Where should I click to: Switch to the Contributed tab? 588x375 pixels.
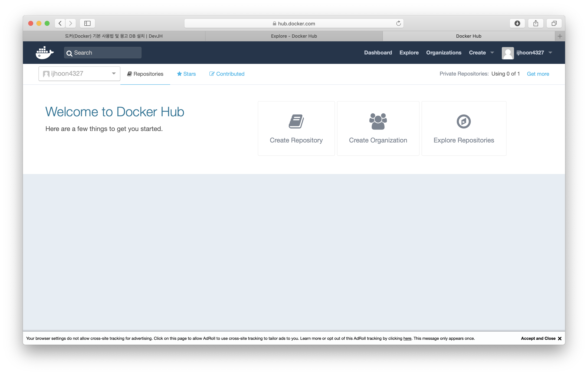227,74
